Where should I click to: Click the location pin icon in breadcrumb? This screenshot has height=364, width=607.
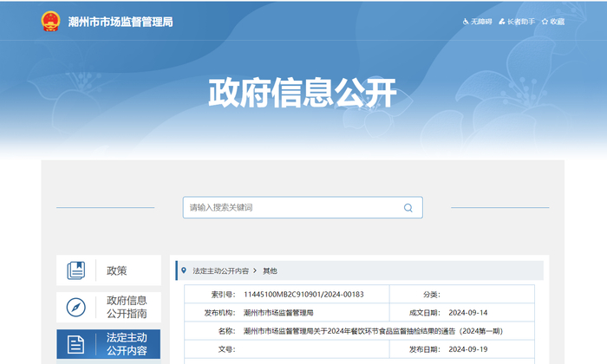(184, 270)
